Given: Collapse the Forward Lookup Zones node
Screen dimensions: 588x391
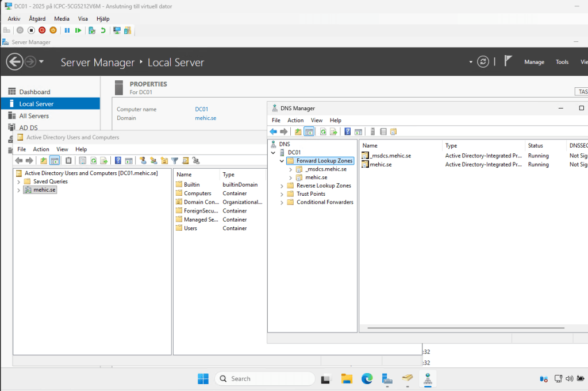Looking at the screenshot, I should click(x=282, y=161).
